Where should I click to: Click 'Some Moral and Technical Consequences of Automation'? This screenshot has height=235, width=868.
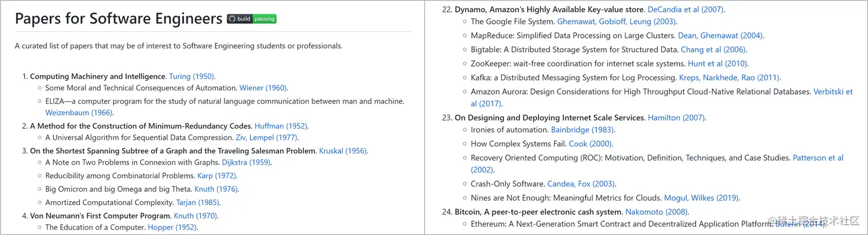click(x=141, y=88)
